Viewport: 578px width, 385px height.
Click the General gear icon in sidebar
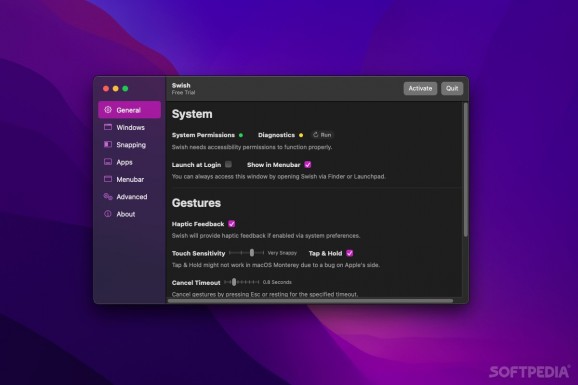(x=108, y=110)
